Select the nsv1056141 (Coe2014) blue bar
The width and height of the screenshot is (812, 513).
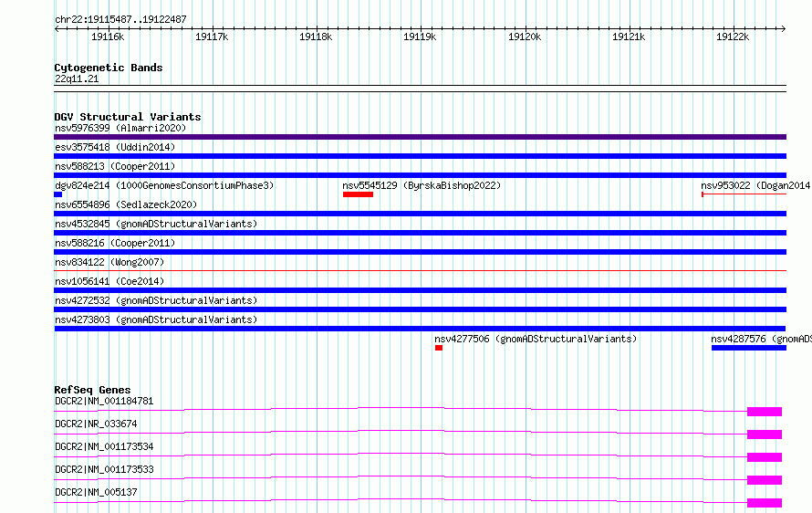(420, 290)
